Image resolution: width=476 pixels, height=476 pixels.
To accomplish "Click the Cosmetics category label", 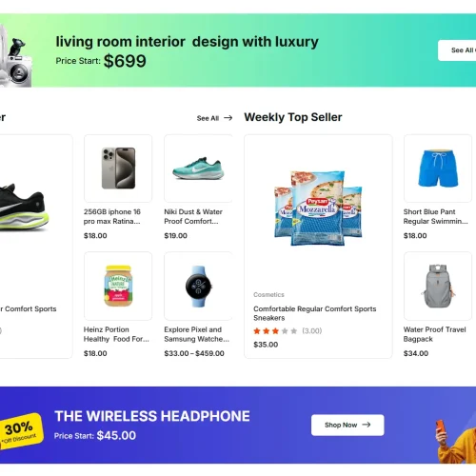I will (268, 295).
